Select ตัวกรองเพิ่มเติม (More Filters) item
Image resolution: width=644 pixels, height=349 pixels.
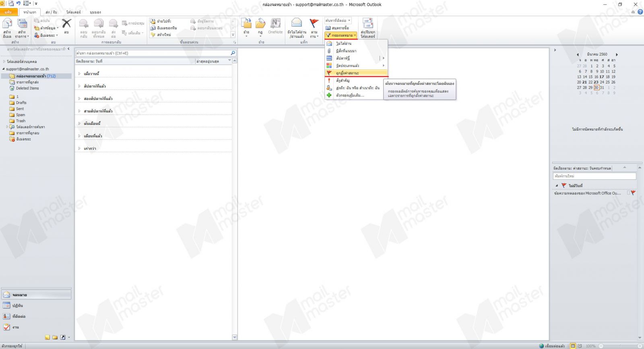pos(356,96)
